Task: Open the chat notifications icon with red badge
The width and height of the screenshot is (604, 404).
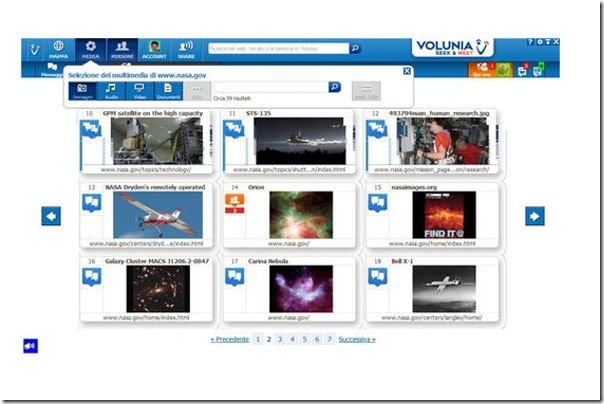Action: point(523,70)
